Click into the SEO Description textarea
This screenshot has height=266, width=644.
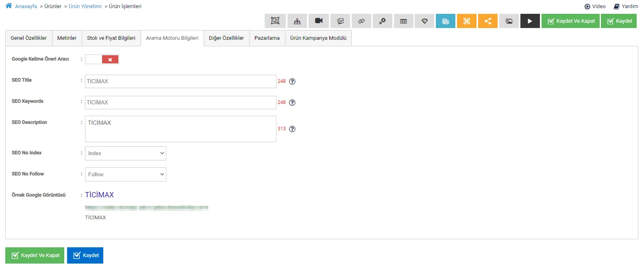(181, 129)
